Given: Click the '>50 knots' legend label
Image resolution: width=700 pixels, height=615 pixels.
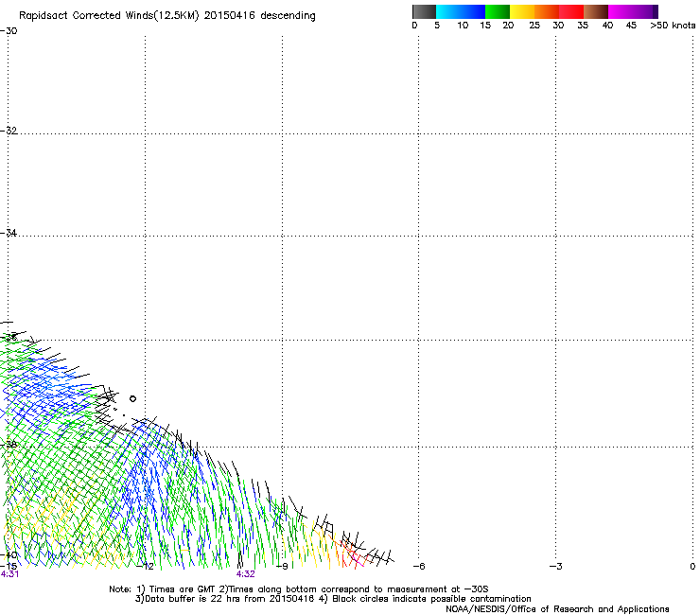Looking at the screenshot, I should click(673, 26).
